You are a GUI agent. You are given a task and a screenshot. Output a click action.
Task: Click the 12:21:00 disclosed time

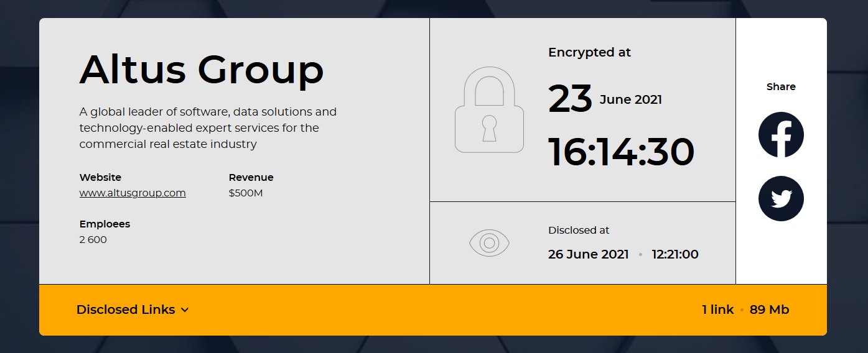coord(675,254)
